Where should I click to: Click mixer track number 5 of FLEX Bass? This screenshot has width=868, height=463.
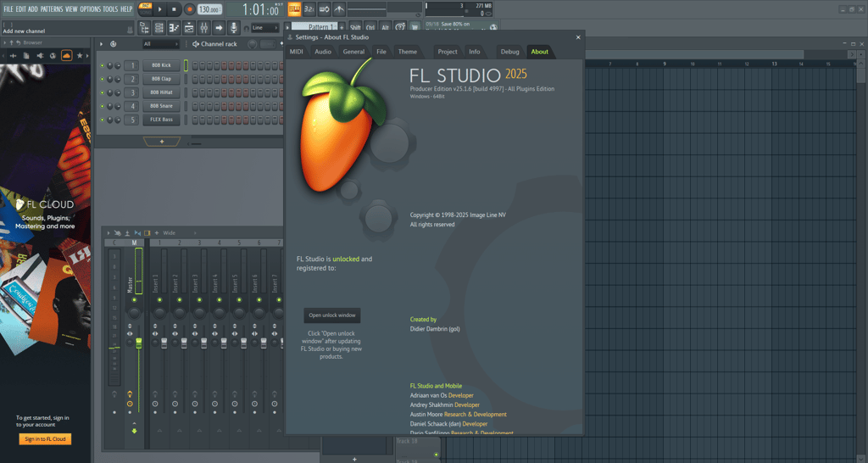coord(131,120)
